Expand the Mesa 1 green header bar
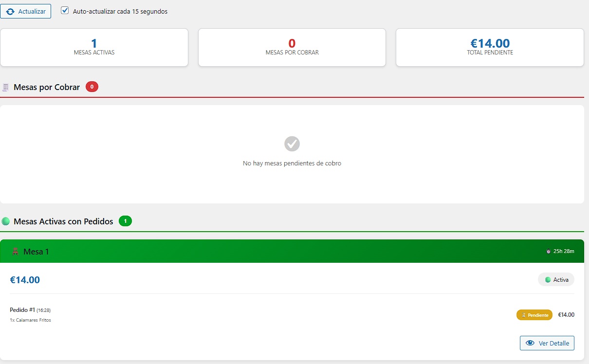Viewport: 589px width, 364px height. (x=292, y=251)
